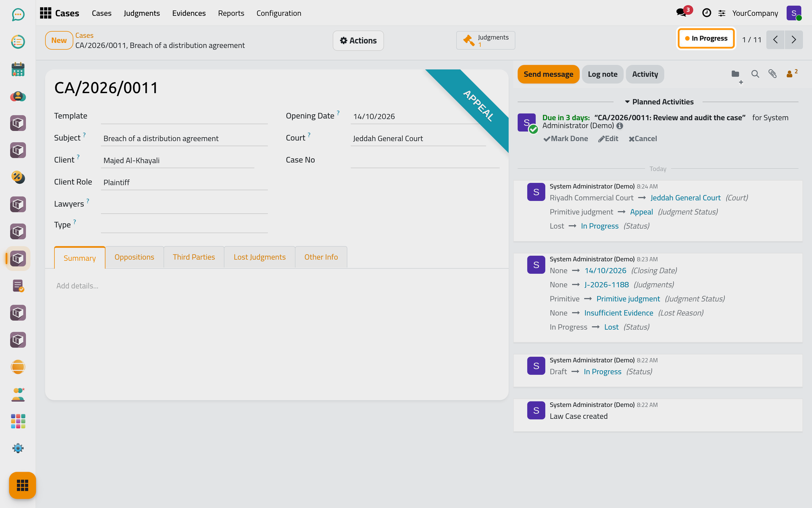Open the Client field dropdown
The image size is (812, 508).
[177, 160]
